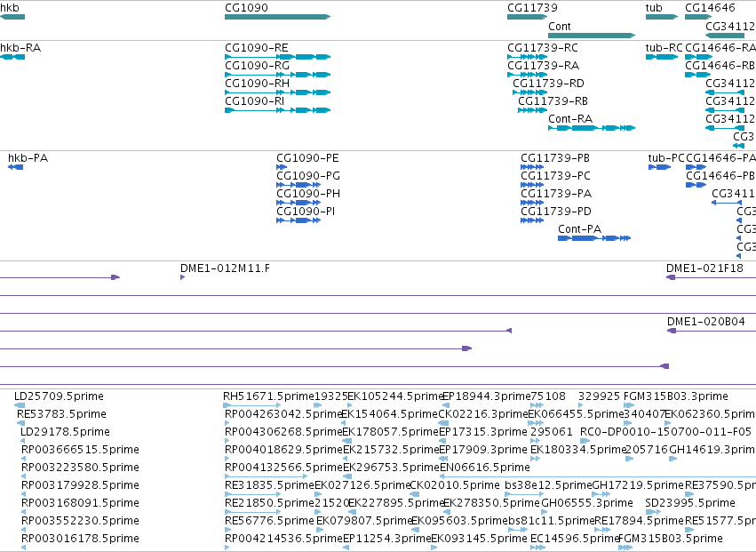Click the LD25709.5prime EST label
This screenshot has height=552, width=756.
click(59, 396)
